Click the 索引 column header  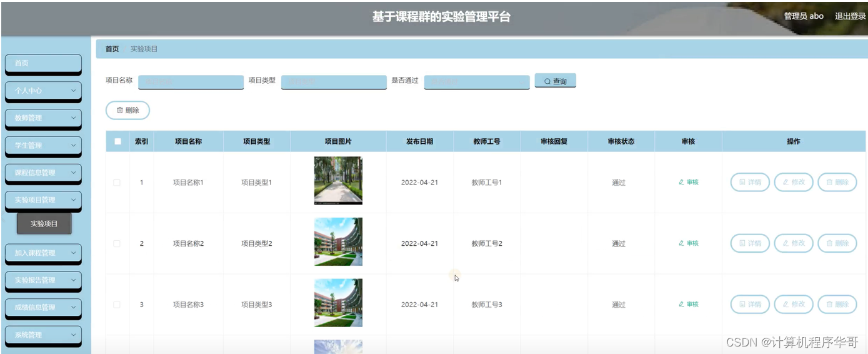[x=141, y=141]
